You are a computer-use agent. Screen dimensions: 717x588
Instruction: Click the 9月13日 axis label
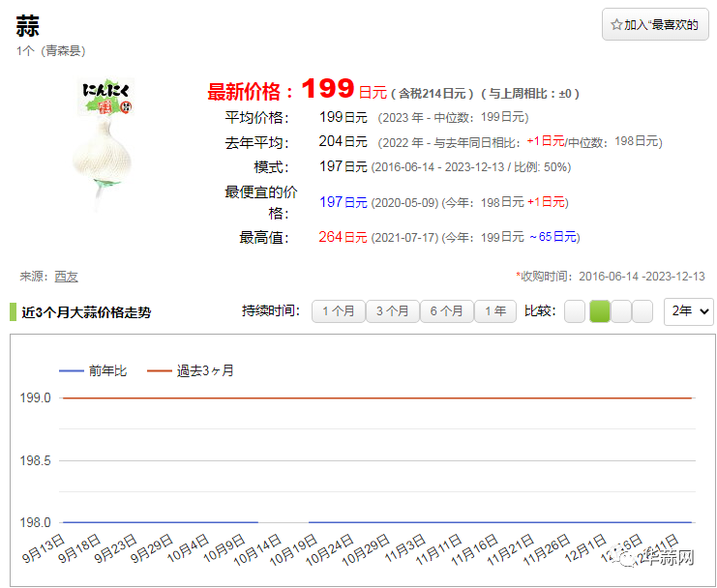coord(43,548)
